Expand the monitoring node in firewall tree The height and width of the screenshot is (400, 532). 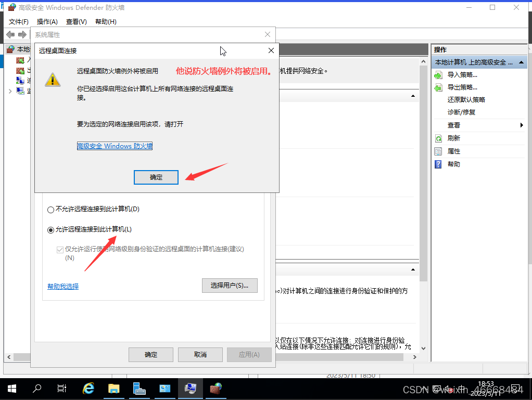click(x=10, y=91)
